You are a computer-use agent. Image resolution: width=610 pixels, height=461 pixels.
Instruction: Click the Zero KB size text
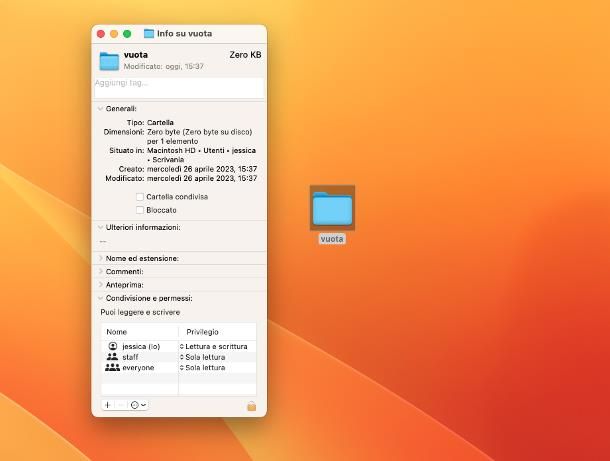(245, 55)
